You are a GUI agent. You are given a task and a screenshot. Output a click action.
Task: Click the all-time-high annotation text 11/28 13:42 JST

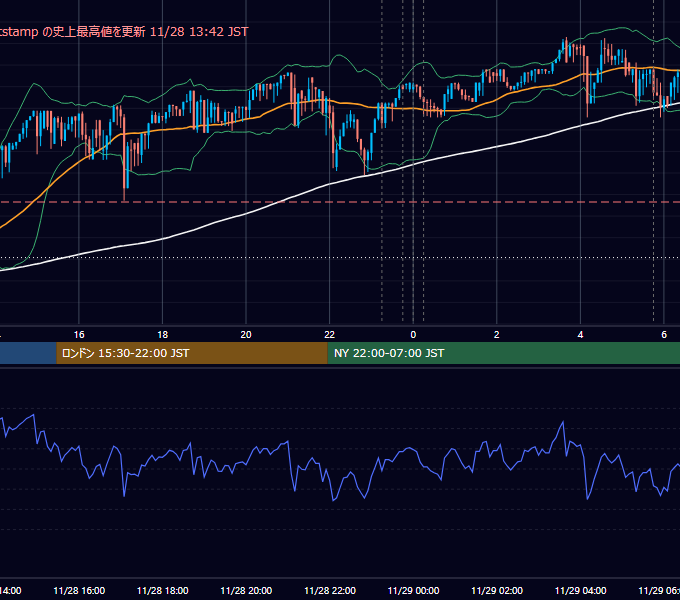coord(199,32)
